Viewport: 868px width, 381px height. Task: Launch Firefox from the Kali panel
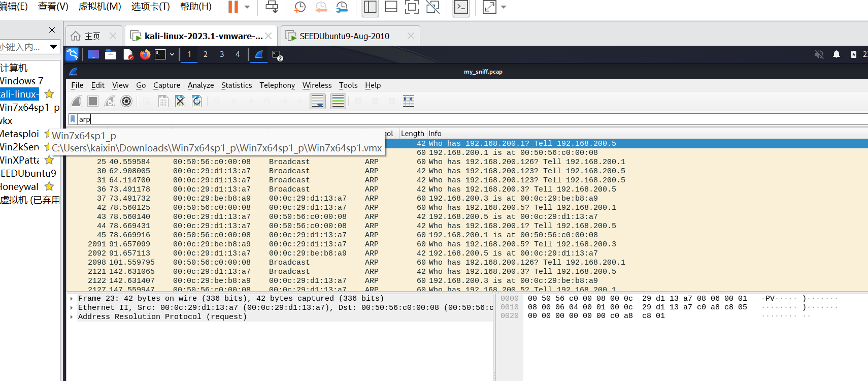click(x=145, y=54)
